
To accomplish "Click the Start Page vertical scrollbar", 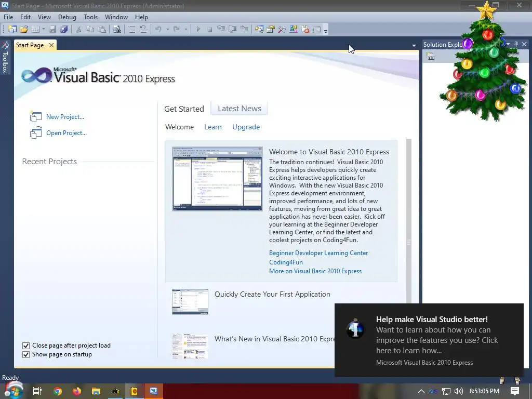I will [x=409, y=220].
